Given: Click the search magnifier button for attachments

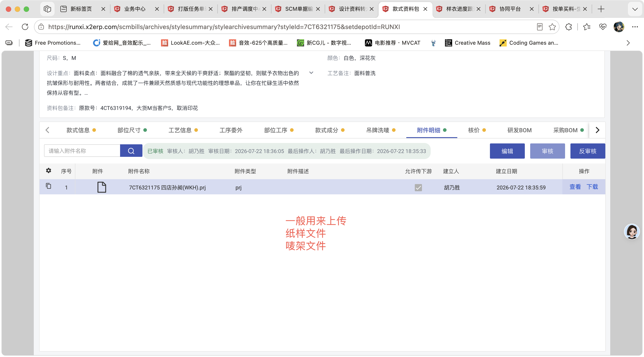Looking at the screenshot, I should [131, 151].
